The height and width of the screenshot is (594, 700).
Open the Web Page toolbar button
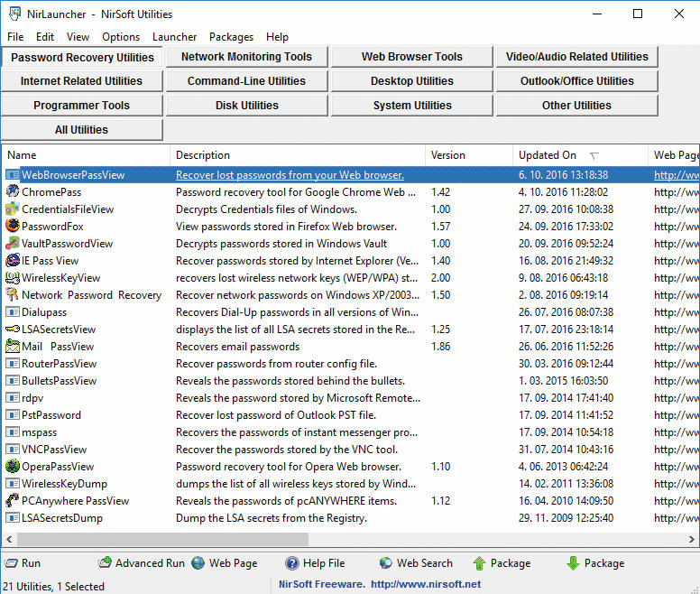tap(225, 563)
